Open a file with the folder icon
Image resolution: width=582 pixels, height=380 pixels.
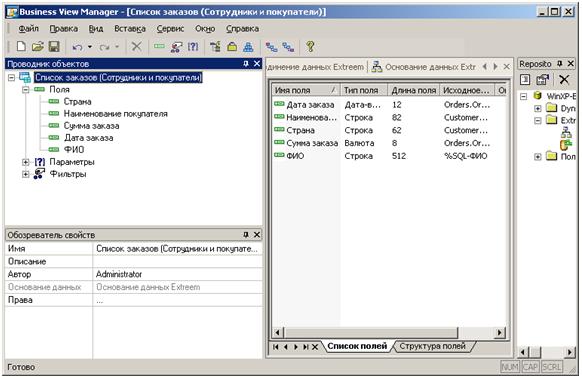pyautogui.click(x=37, y=47)
